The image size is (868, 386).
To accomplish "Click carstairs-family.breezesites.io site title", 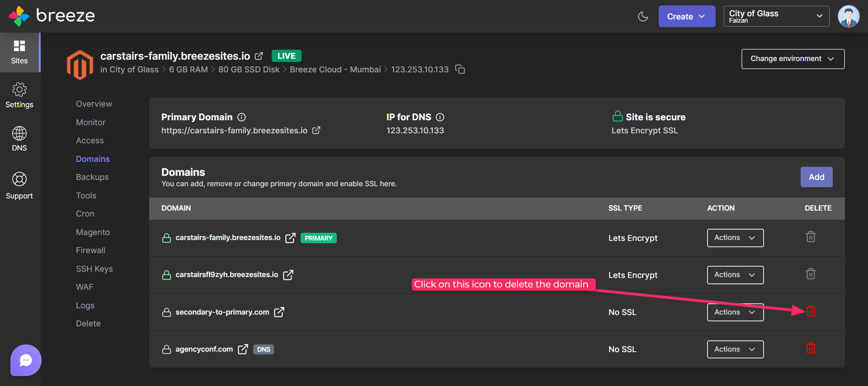I will point(175,56).
